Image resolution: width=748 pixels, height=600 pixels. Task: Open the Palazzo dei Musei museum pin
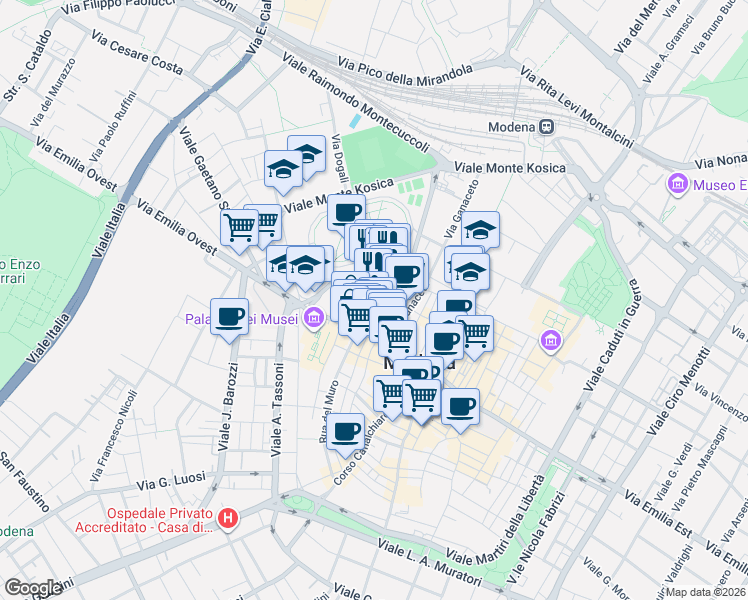(x=314, y=317)
